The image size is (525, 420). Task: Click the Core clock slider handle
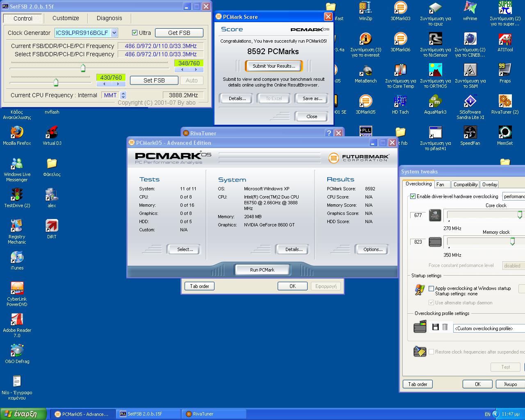[x=520, y=215]
